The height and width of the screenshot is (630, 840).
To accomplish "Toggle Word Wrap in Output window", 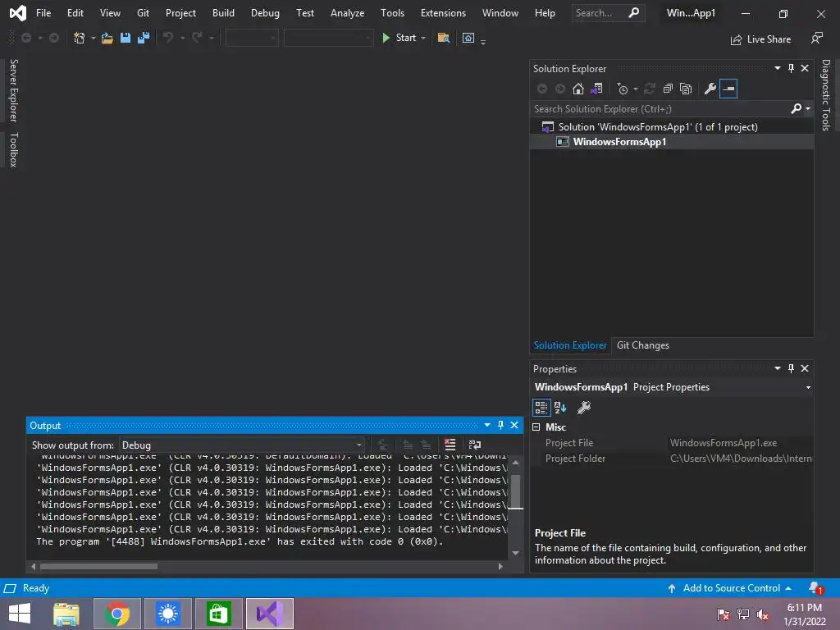I will click(475, 445).
